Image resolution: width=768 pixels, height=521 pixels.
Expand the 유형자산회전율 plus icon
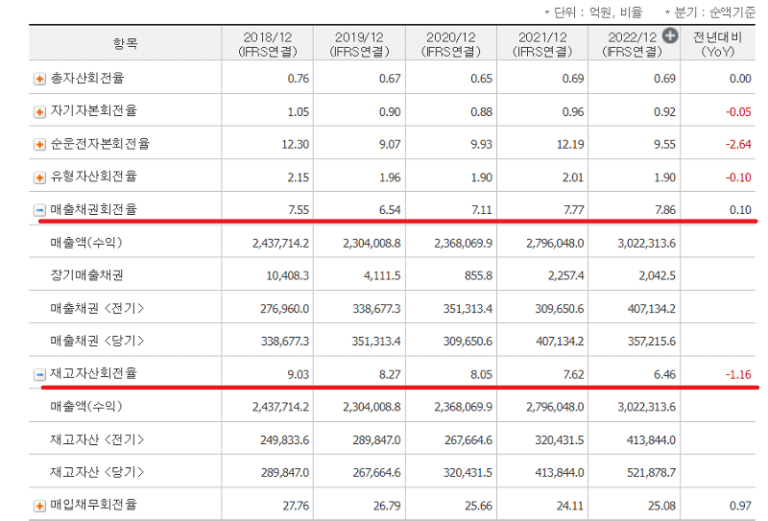click(40, 177)
